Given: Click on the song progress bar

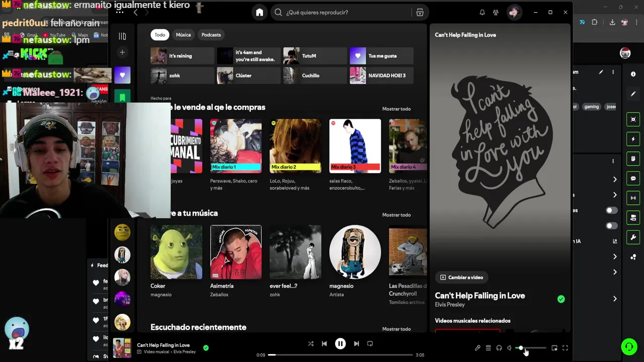Looking at the screenshot, I should coord(340,355).
